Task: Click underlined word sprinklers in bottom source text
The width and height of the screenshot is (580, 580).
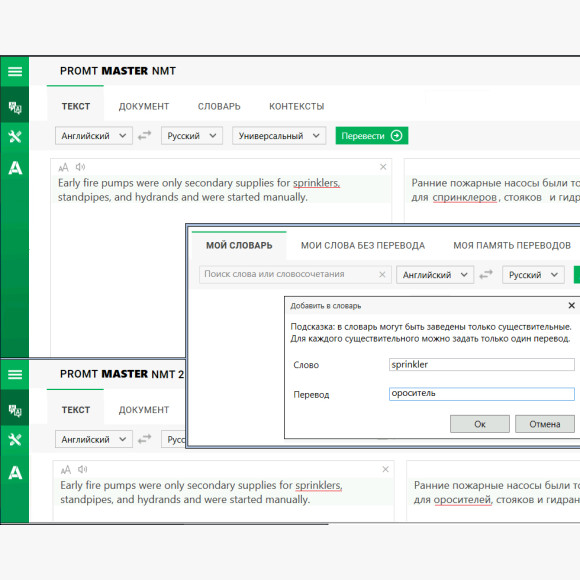Action: [x=318, y=485]
